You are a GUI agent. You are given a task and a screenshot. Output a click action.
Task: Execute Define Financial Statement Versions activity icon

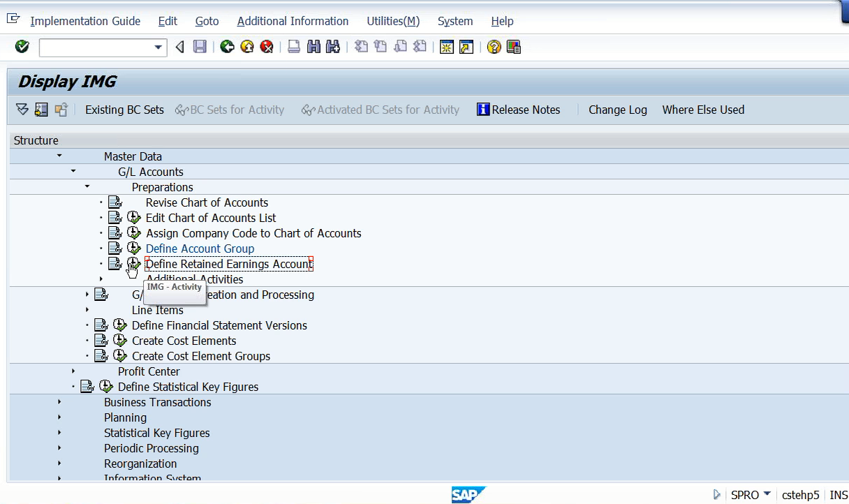[x=120, y=325]
